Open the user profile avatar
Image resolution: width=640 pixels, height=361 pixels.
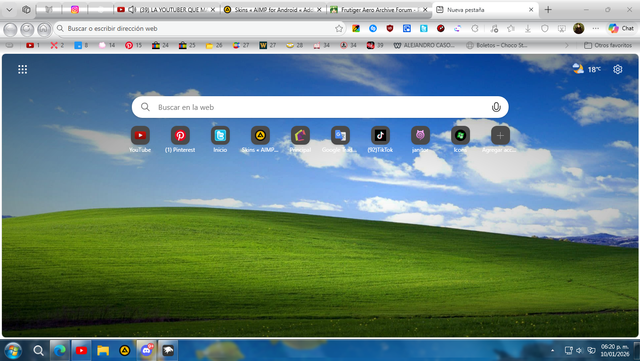tap(578, 29)
